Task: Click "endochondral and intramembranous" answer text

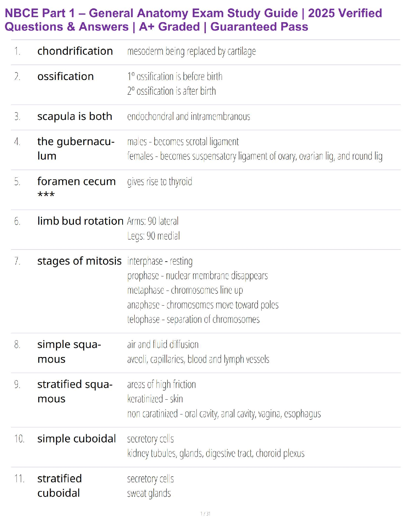Action: [x=188, y=117]
